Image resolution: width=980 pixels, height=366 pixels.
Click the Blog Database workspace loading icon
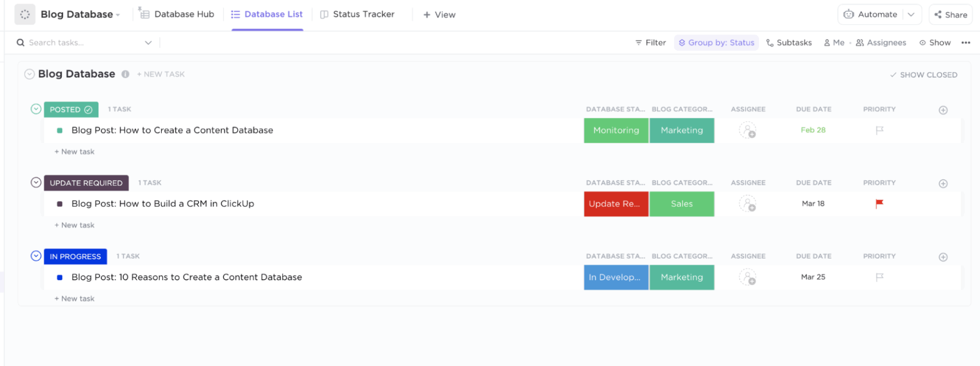pyautogui.click(x=25, y=15)
